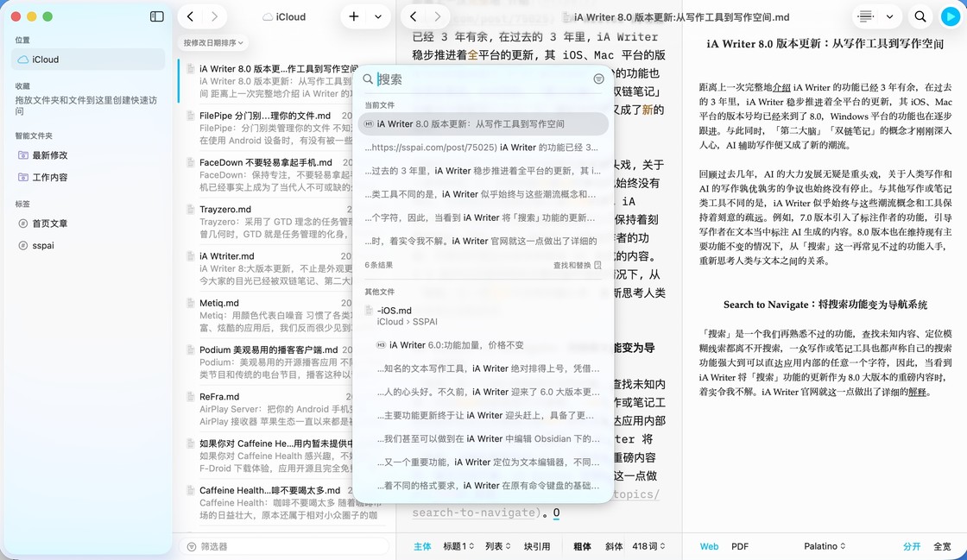Click the file icon beside Metiq.md
The image size is (967, 560).
pyautogui.click(x=191, y=303)
